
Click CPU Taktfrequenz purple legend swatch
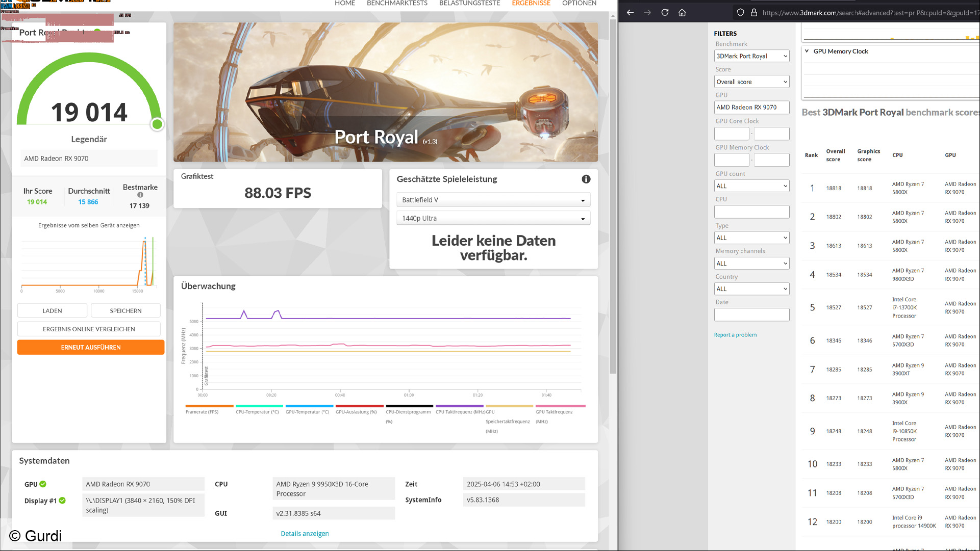[459, 406]
